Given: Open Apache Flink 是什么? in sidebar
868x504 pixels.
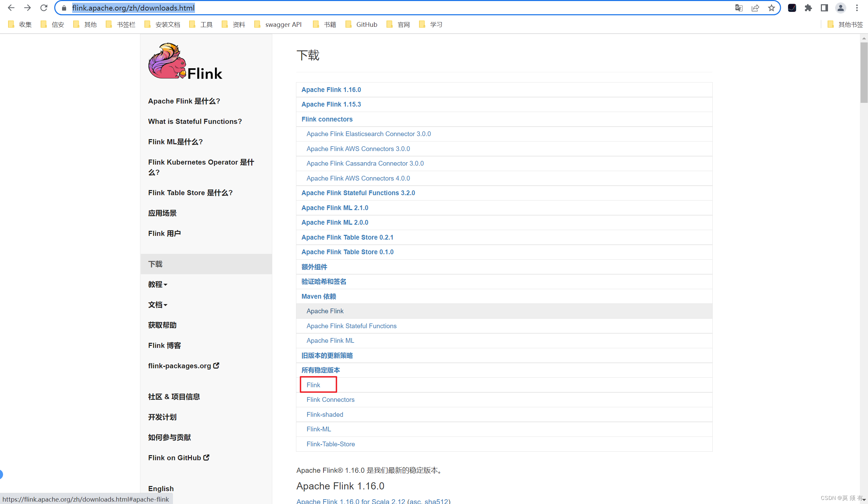Looking at the screenshot, I should [x=184, y=101].
